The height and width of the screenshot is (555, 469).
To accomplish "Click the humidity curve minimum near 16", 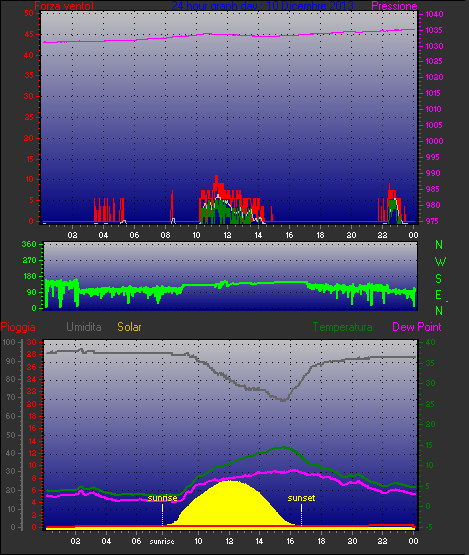I will point(283,400).
